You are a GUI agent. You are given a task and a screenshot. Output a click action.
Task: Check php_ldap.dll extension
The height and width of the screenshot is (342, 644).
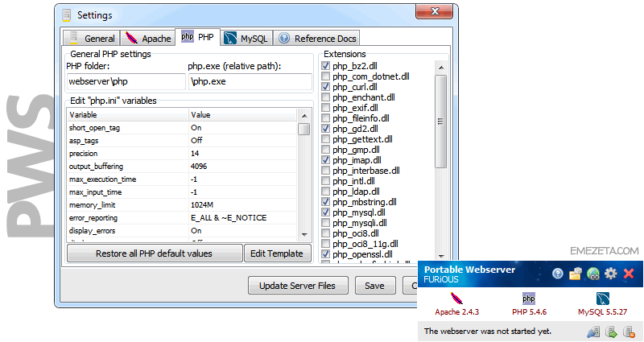coord(326,192)
